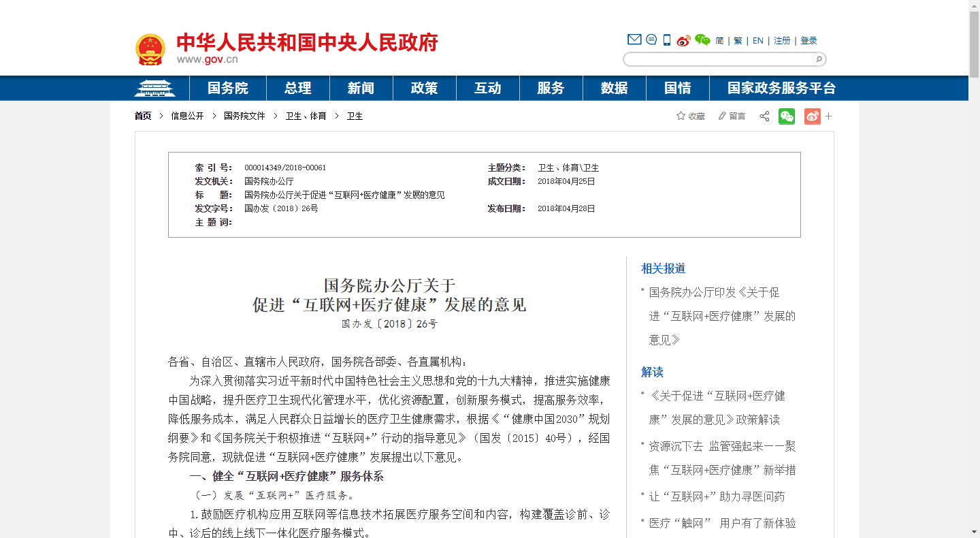Image resolution: width=980 pixels, height=538 pixels.
Task: Click the Weibo icon in top header
Action: (x=683, y=40)
